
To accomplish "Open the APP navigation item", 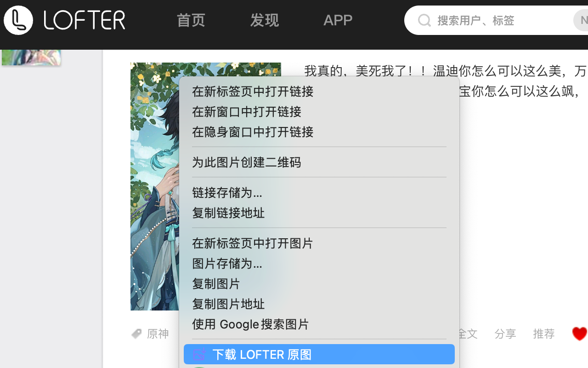I will [x=338, y=20].
